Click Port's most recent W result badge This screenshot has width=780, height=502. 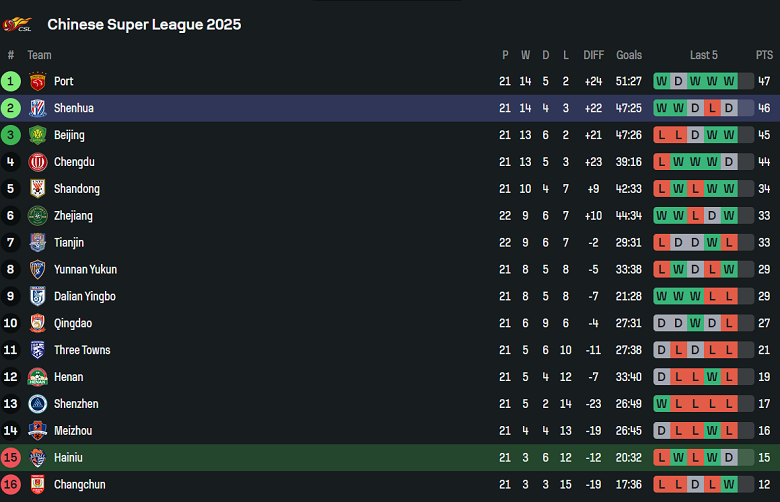coord(729,81)
